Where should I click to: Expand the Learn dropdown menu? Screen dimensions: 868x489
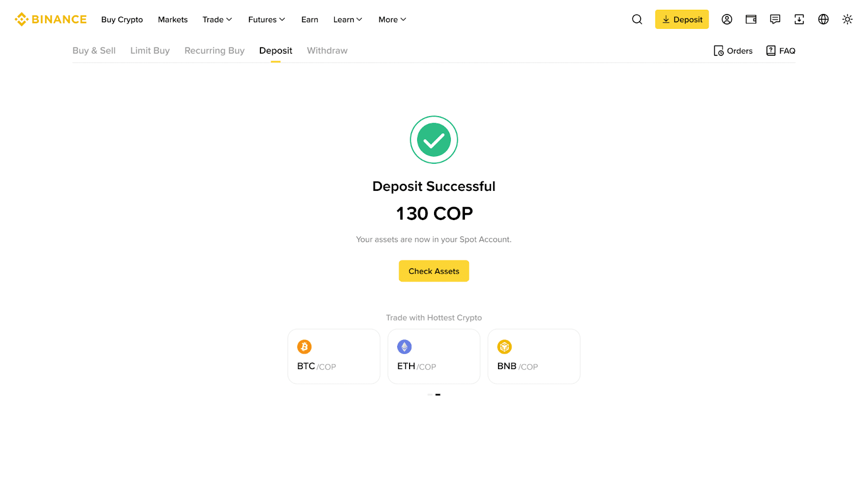[x=348, y=20]
